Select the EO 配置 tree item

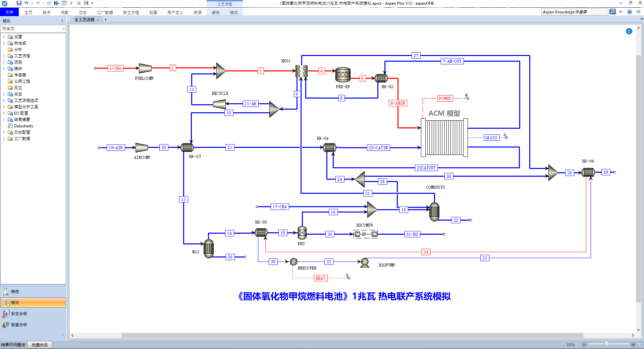click(18, 113)
